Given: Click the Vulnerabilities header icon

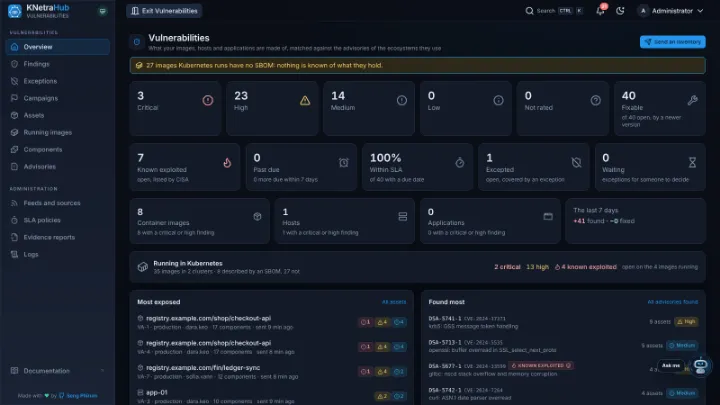Looking at the screenshot, I should pos(137,42).
